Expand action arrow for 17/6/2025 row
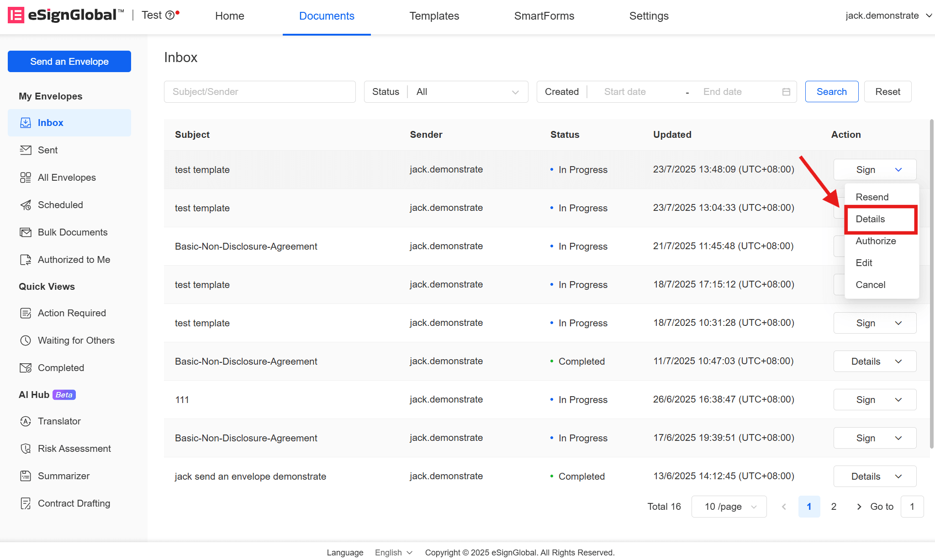Screen dimensions: 935x560 coord(898,438)
